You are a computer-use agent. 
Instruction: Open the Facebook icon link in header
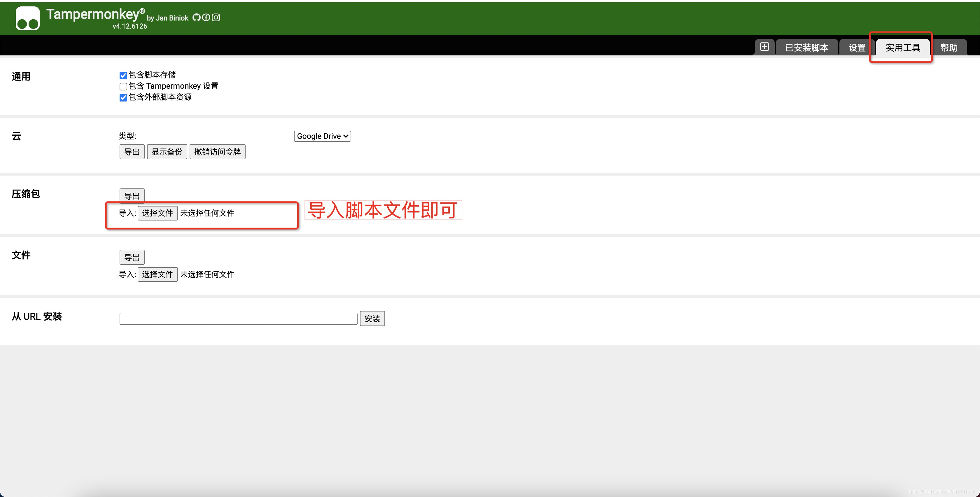(206, 17)
